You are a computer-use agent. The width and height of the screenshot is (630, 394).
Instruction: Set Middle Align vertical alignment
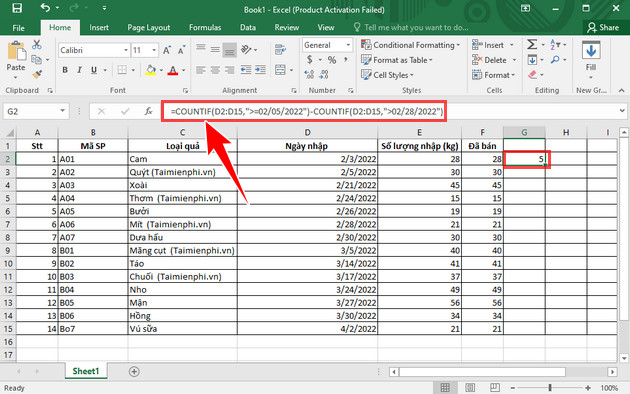(x=215, y=49)
